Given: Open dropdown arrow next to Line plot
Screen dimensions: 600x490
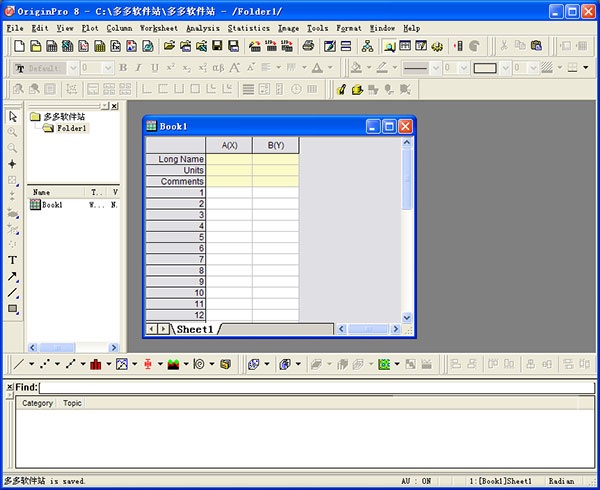Looking at the screenshot, I should 32,364.
